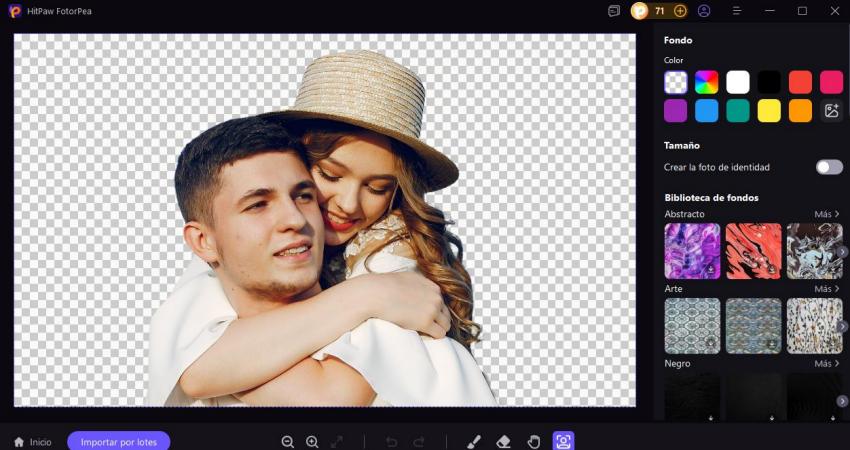Pick the purple abstract background thumbnail

pos(692,251)
